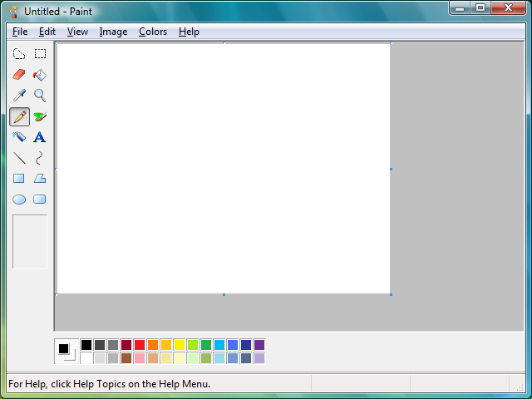Click the Magnifier tool
Screen dimensions: 532x399
(x=39, y=96)
